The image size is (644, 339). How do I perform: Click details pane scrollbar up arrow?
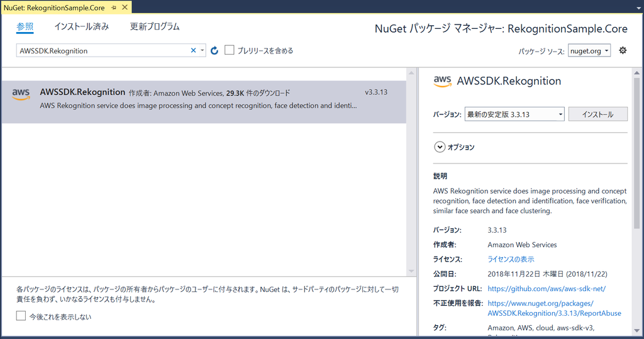[636, 73]
